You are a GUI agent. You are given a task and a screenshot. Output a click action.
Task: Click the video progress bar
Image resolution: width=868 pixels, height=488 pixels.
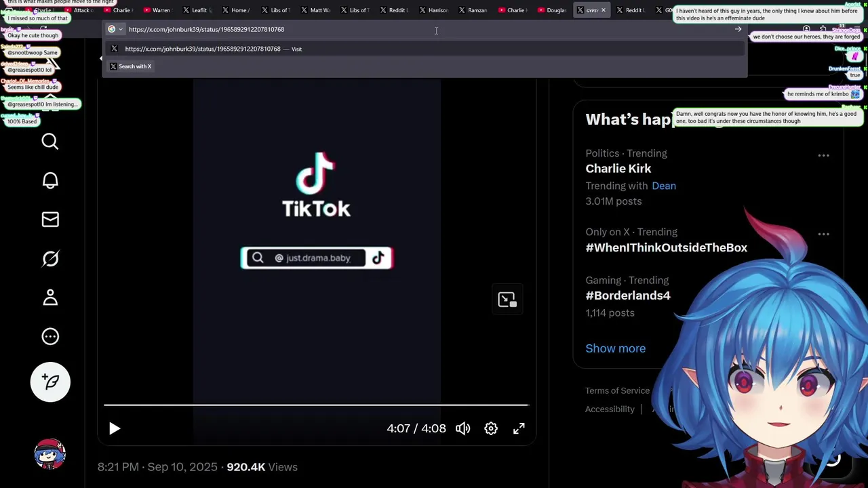click(x=315, y=405)
